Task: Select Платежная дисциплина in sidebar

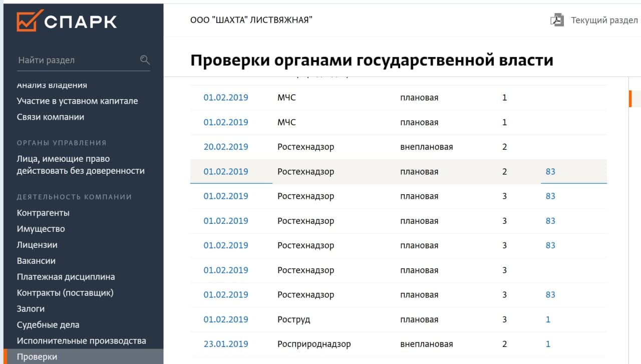Action: click(x=66, y=277)
